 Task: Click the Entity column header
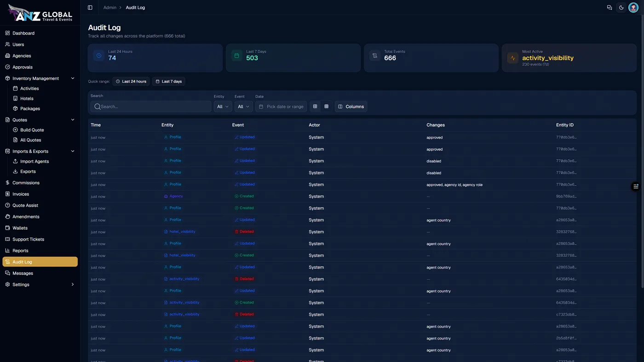167,125
